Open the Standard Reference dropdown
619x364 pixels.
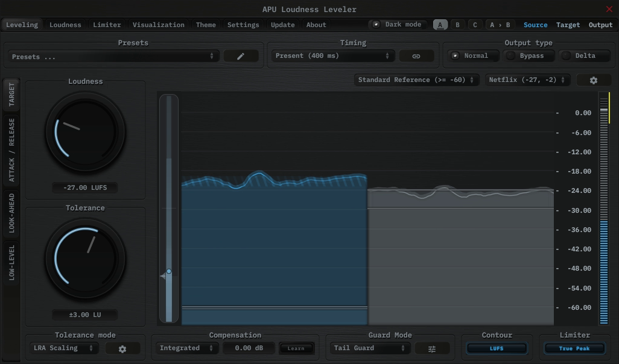click(416, 80)
